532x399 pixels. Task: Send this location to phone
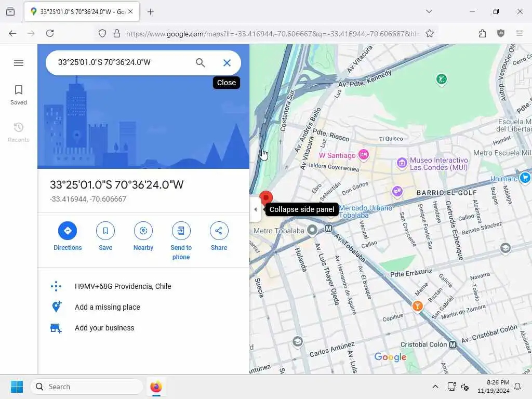[181, 241]
